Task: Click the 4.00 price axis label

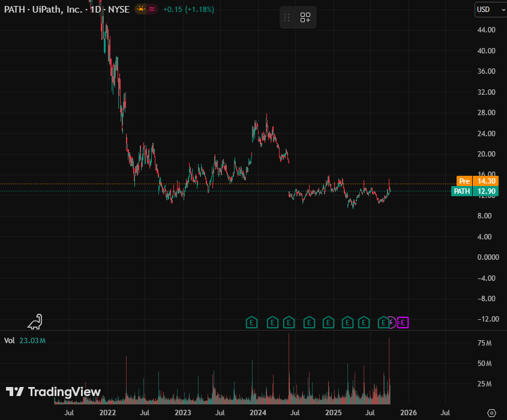Action: [x=484, y=236]
